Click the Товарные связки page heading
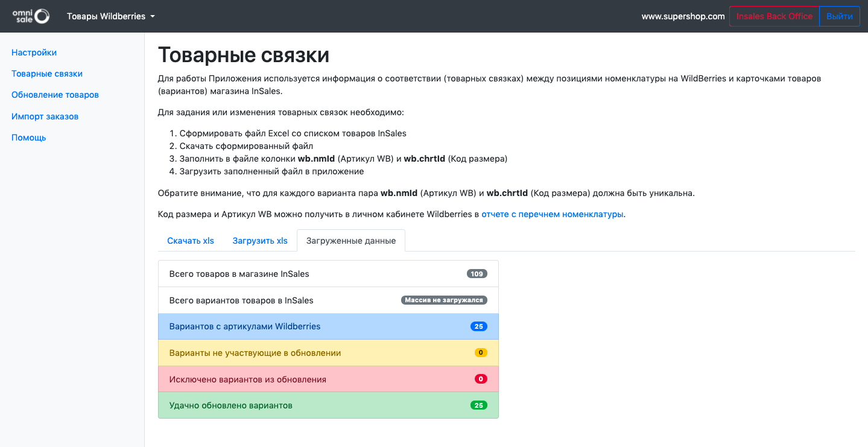The height and width of the screenshot is (447, 868). click(x=244, y=55)
